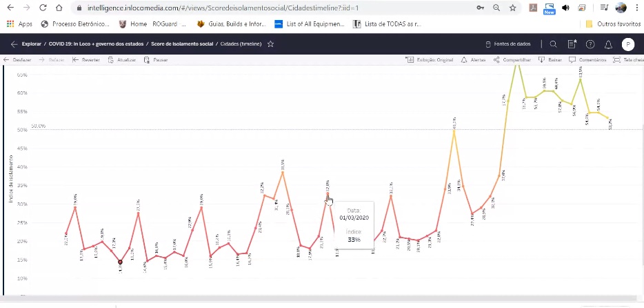644x308 pixels.
Task: Bookmark this page with the star icon
Action: click(512, 8)
